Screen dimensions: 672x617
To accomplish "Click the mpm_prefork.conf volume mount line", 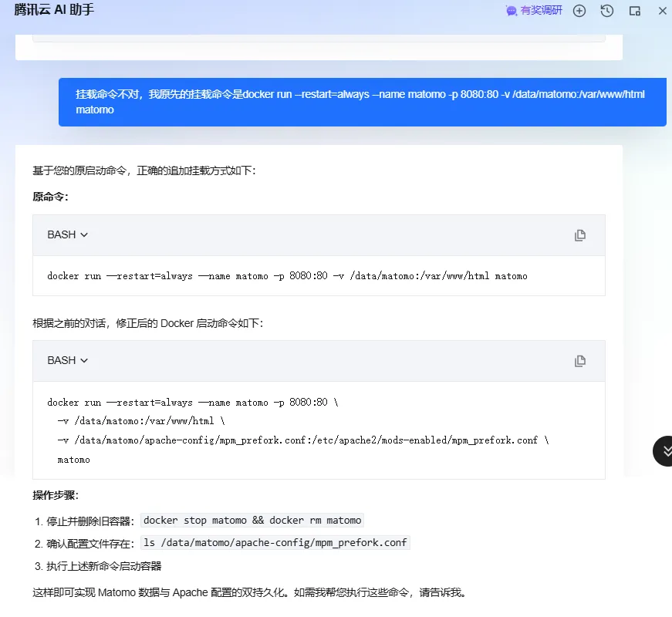I will [x=303, y=440].
